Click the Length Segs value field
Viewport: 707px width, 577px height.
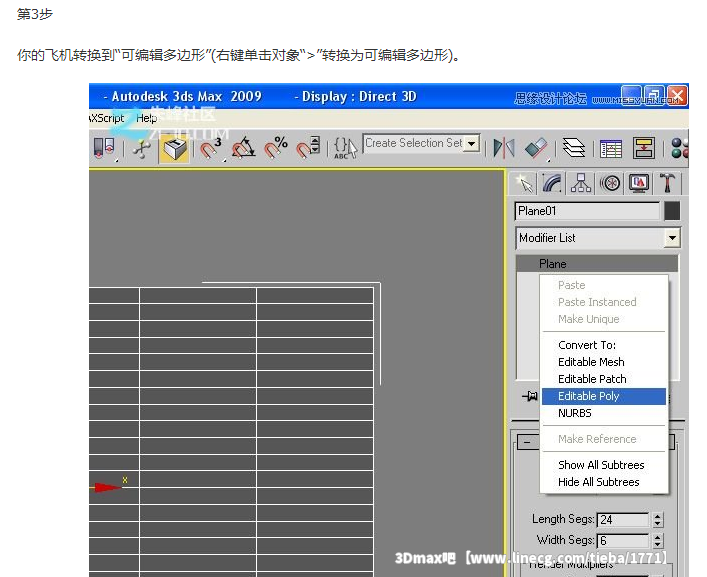pos(623,520)
